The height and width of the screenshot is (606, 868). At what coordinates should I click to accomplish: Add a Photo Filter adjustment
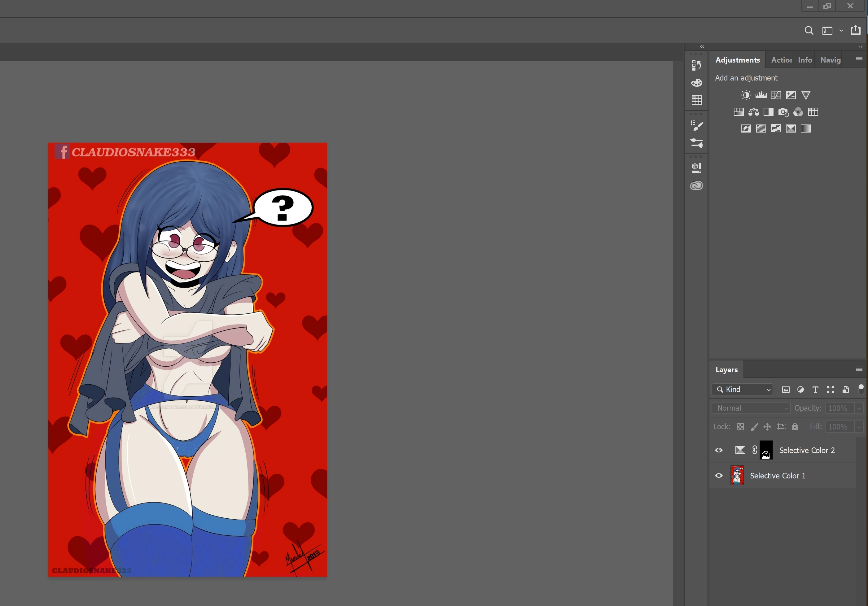783,112
